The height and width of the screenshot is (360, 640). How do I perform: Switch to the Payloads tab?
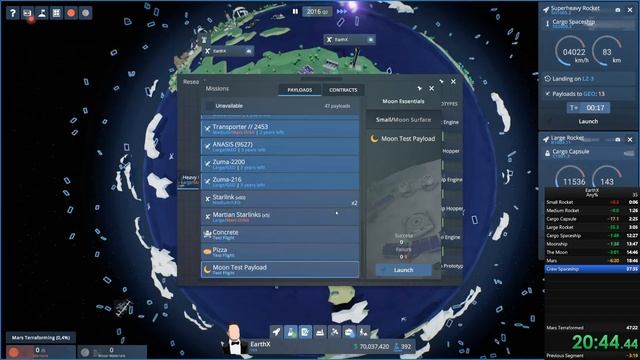[300, 90]
